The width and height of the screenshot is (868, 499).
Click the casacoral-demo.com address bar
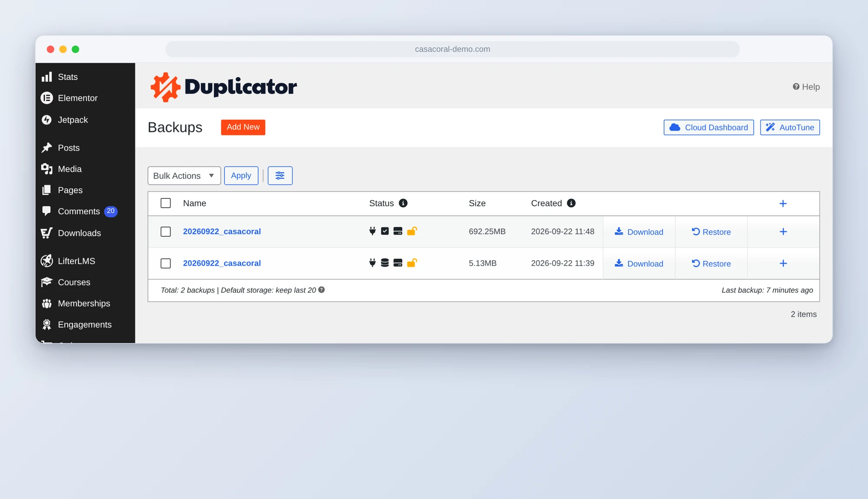pos(452,49)
